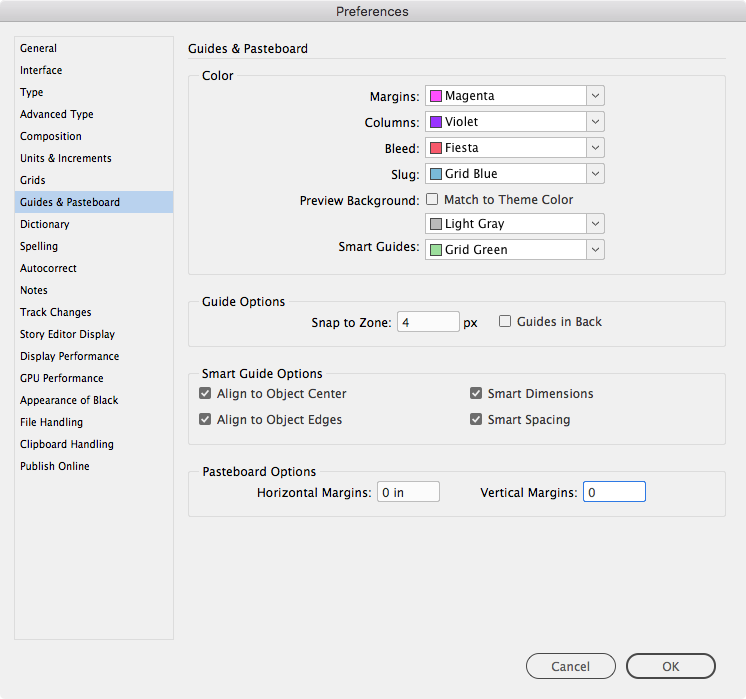
Task: Uncheck the Smart Spacing option
Action: [477, 420]
